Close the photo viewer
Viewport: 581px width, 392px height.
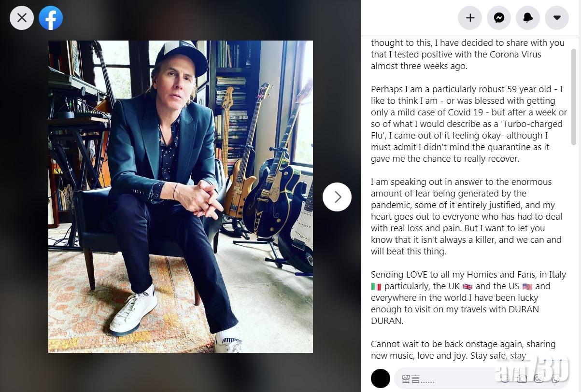pyautogui.click(x=21, y=18)
